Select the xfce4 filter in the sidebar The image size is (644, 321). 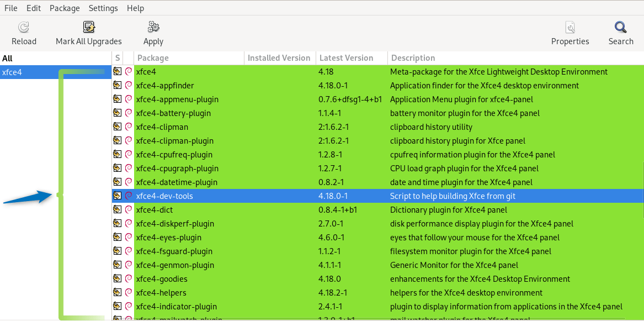tap(28, 71)
